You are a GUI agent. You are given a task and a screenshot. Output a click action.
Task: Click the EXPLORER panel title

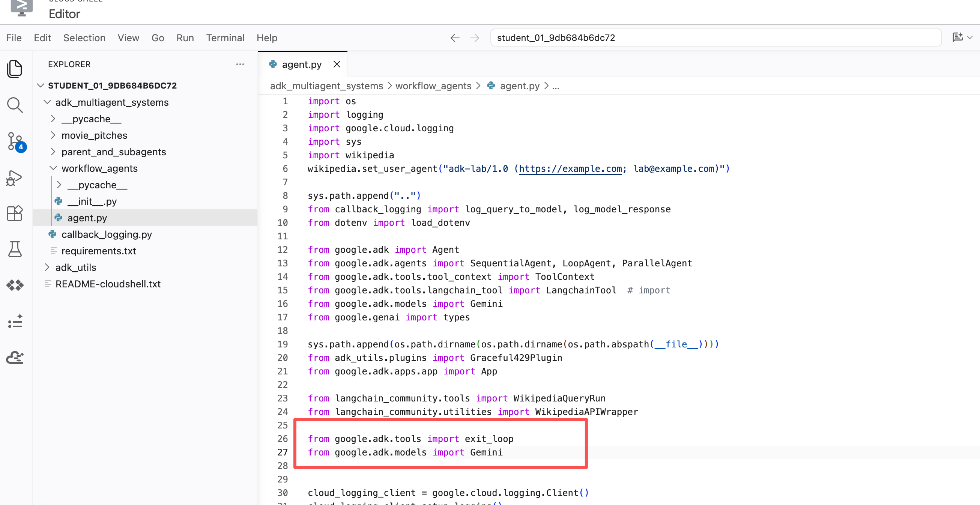coord(69,64)
